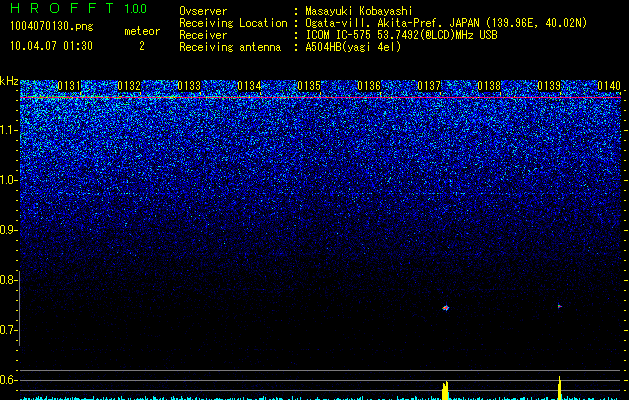629x400 pixels.
Task: Click the Receiver field label
Action: tap(203, 35)
